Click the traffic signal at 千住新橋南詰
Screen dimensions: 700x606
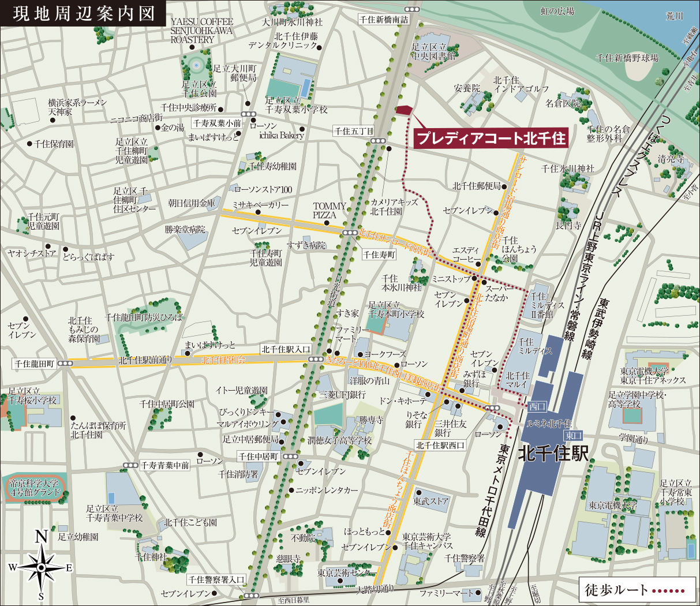tap(413, 9)
